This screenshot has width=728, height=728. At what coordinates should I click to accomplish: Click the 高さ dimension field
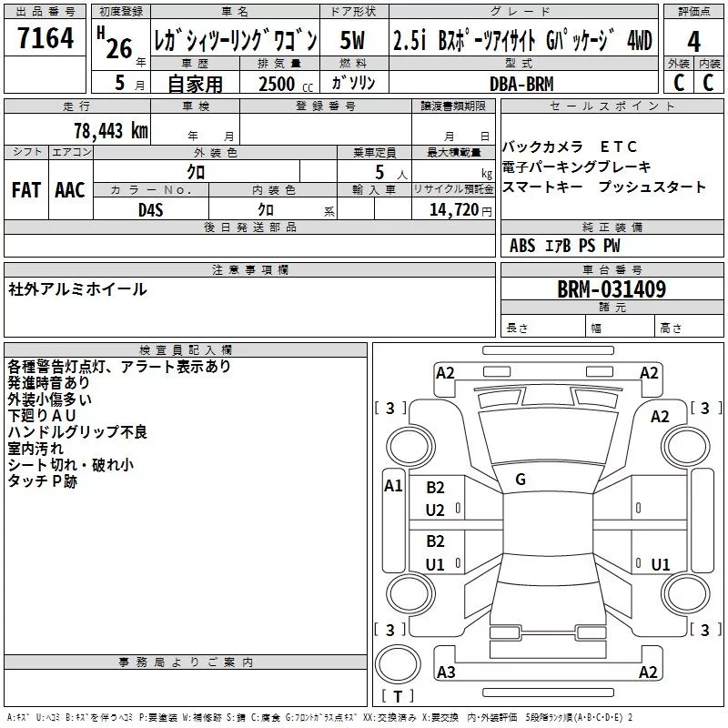689,328
